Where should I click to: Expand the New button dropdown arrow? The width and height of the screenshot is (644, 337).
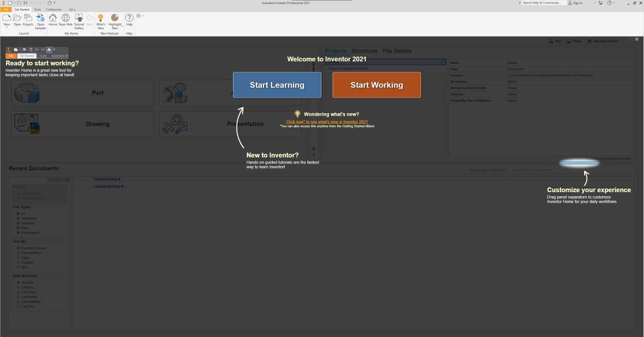click(7, 28)
